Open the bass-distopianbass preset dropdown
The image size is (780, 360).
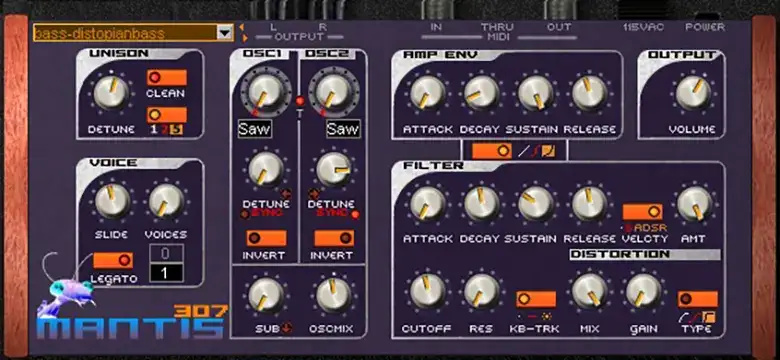tap(225, 33)
